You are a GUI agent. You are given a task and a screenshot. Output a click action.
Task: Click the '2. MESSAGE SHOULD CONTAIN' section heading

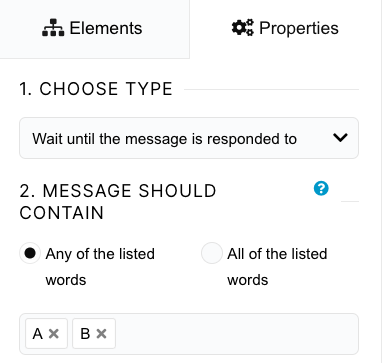click(x=118, y=202)
